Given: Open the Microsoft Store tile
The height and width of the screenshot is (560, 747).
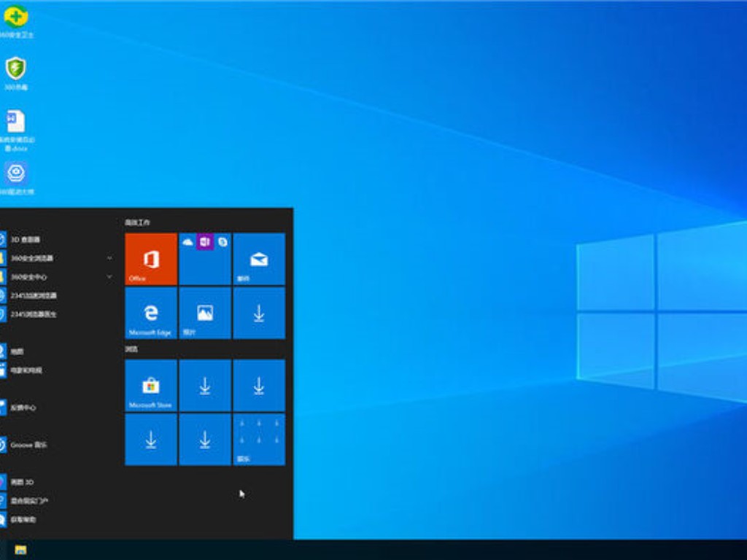Looking at the screenshot, I should [150, 385].
